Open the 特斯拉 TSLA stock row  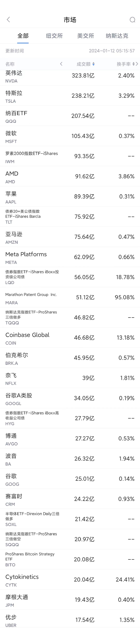70,96
